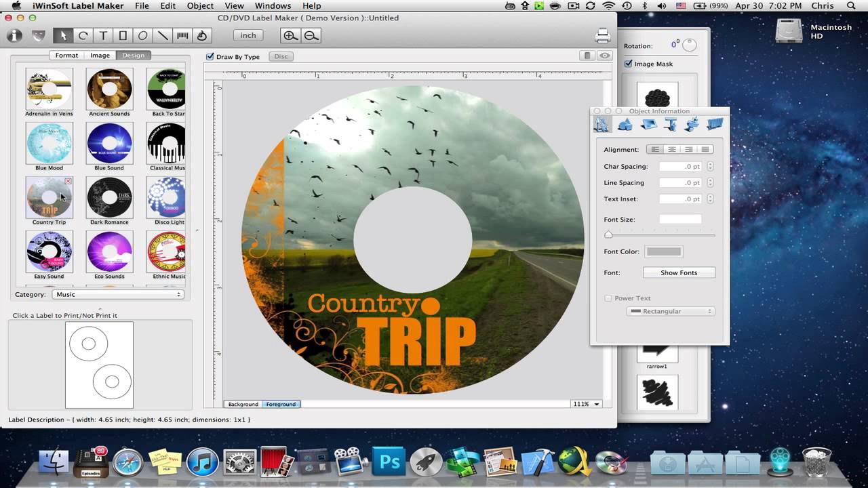Select the Rotate tool

click(x=83, y=35)
